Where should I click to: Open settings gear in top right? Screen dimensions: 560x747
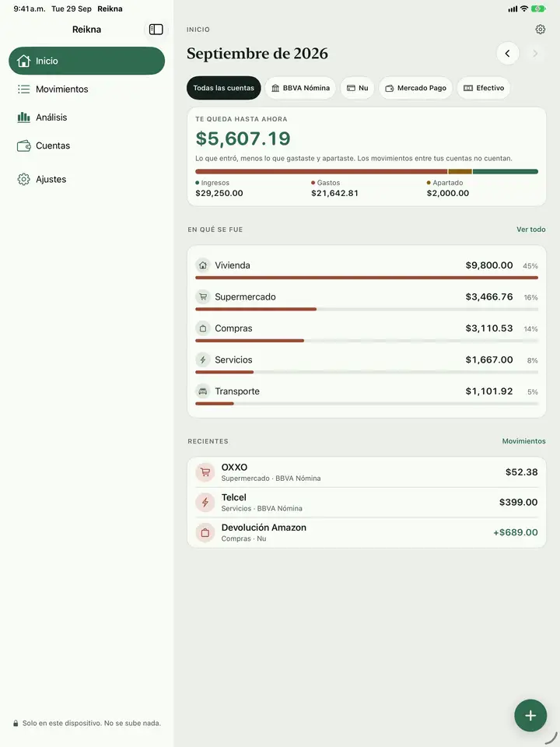(540, 30)
